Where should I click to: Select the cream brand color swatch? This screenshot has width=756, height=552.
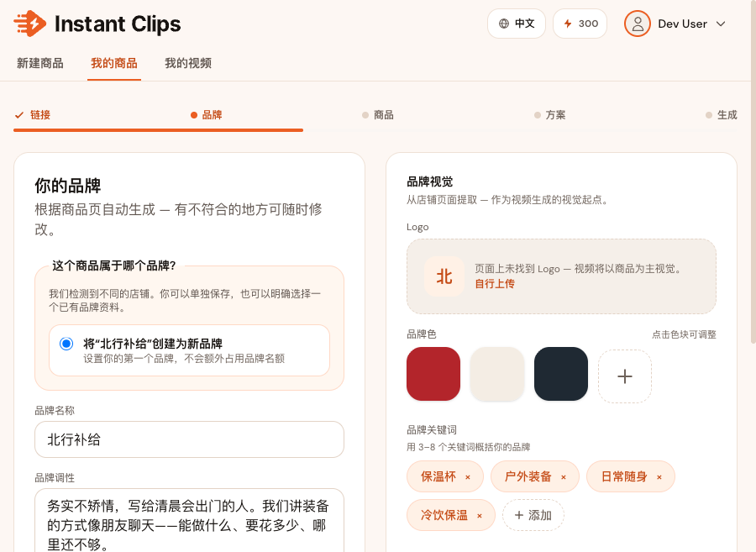(x=497, y=374)
